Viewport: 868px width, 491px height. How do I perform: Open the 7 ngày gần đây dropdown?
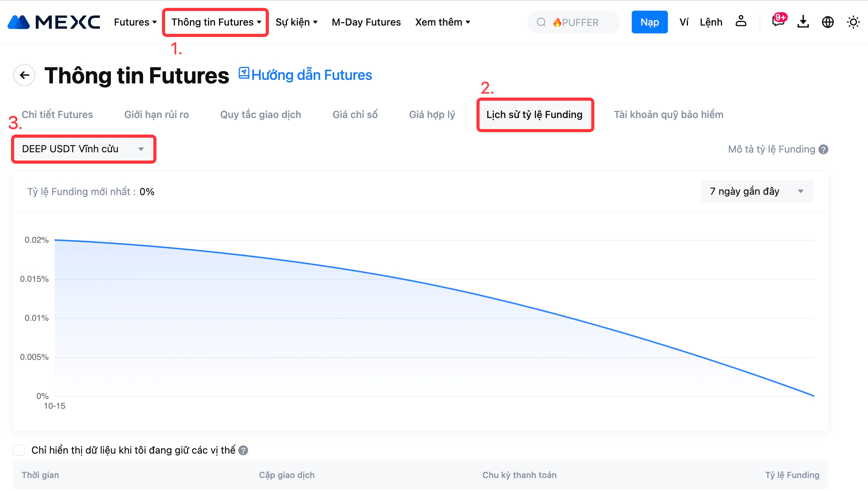click(757, 192)
